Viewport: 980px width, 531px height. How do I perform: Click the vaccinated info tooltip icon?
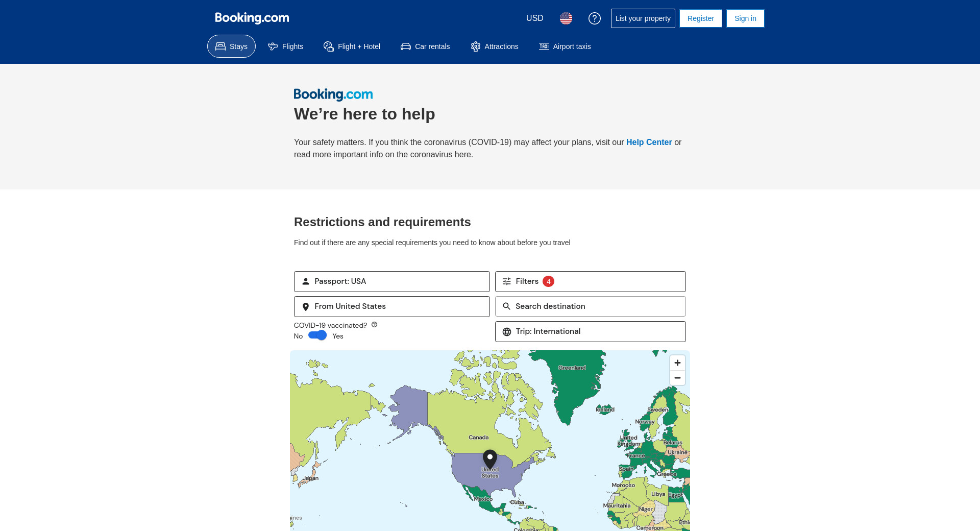coord(374,325)
